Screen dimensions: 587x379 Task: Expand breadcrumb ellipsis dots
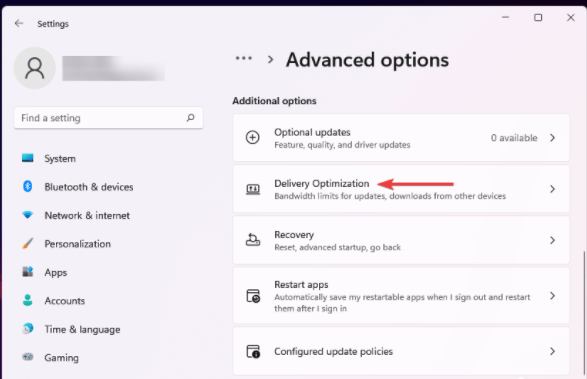click(x=244, y=58)
